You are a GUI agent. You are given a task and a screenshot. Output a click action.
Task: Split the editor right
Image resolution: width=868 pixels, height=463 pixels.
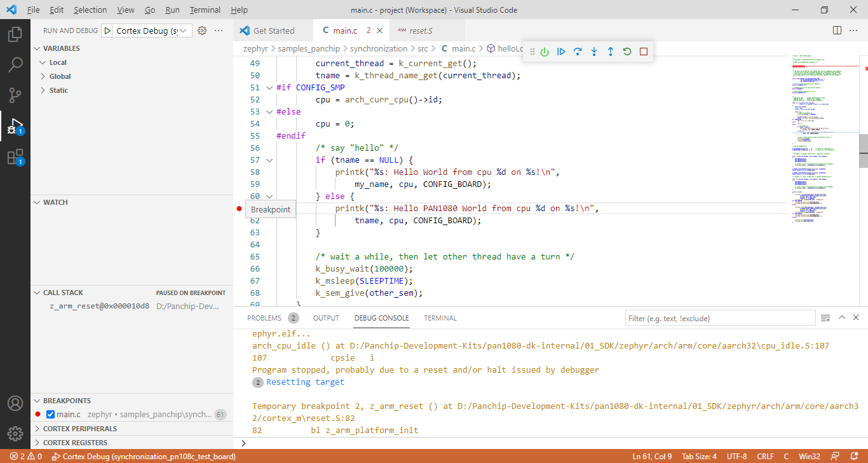click(837, 31)
